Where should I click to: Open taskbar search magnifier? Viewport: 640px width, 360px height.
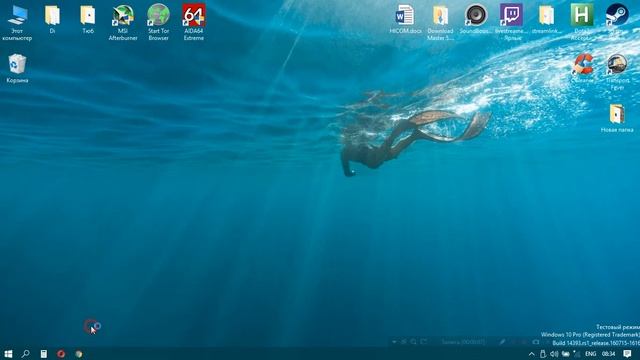[x=25, y=353]
